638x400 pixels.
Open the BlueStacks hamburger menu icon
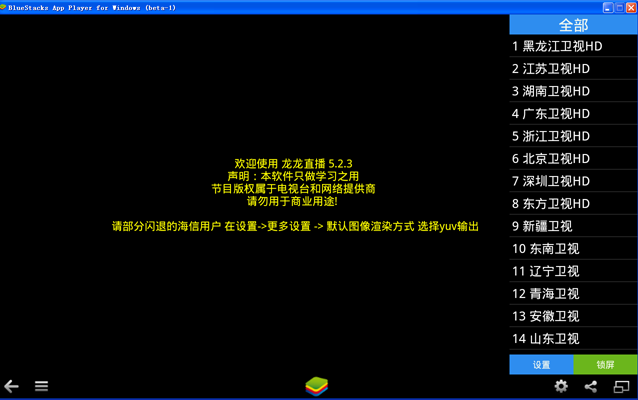coord(41,386)
